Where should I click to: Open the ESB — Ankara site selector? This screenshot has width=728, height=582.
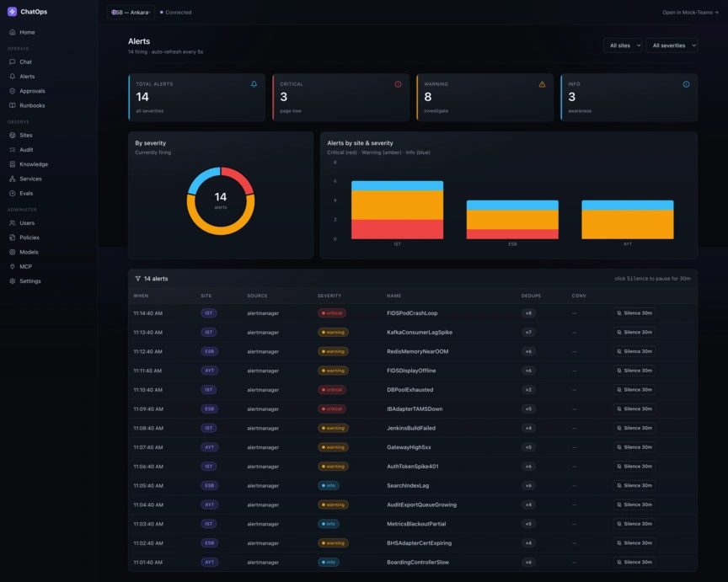[131, 13]
